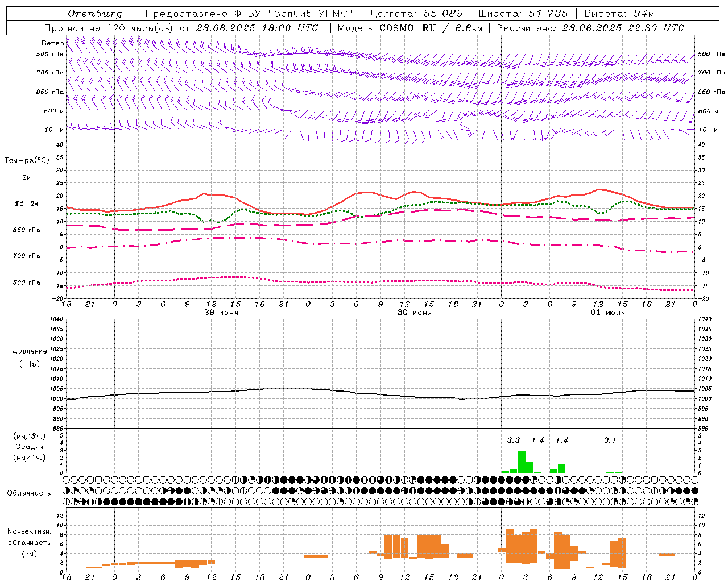Screen dimensions: 728x582
Task: Click the 'Давление' pressure panel label
Action: (x=30, y=351)
